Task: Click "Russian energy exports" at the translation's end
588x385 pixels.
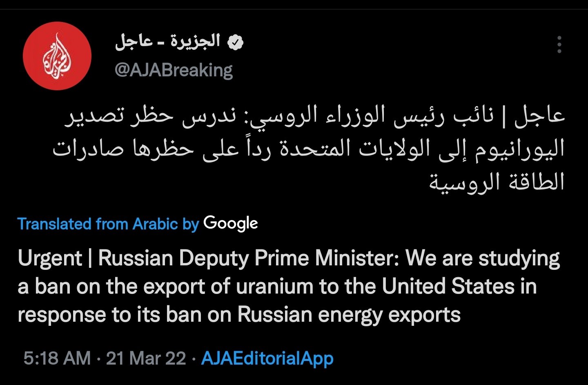Action: tap(349, 315)
